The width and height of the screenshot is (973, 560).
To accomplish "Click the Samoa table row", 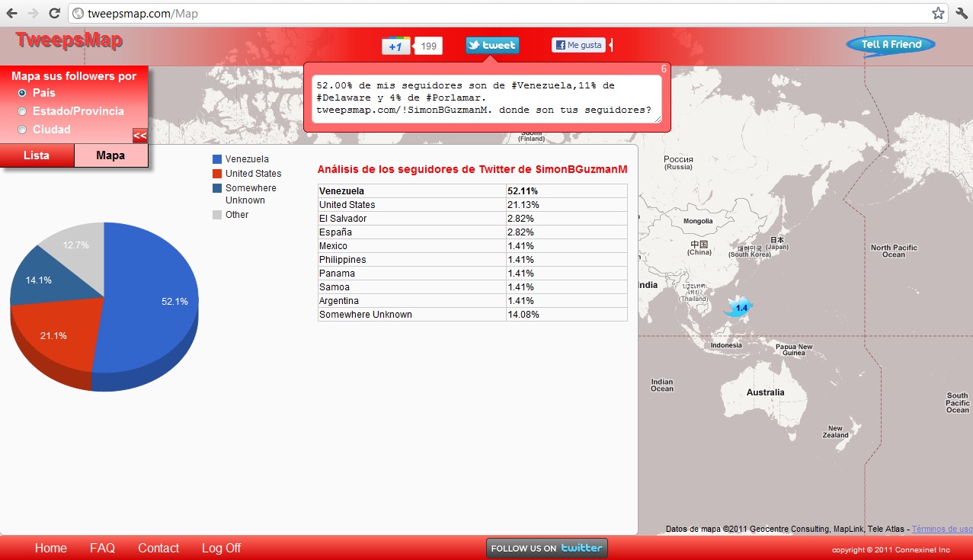I will (472, 287).
